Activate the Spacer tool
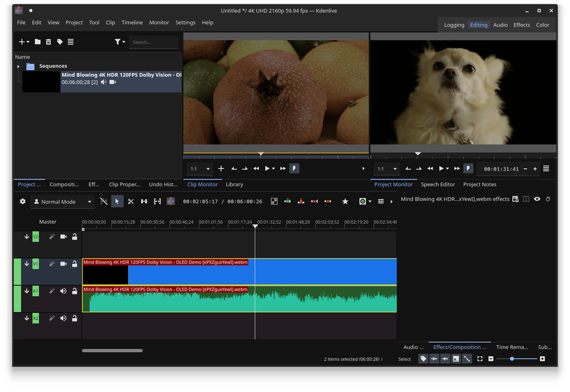 coord(144,202)
